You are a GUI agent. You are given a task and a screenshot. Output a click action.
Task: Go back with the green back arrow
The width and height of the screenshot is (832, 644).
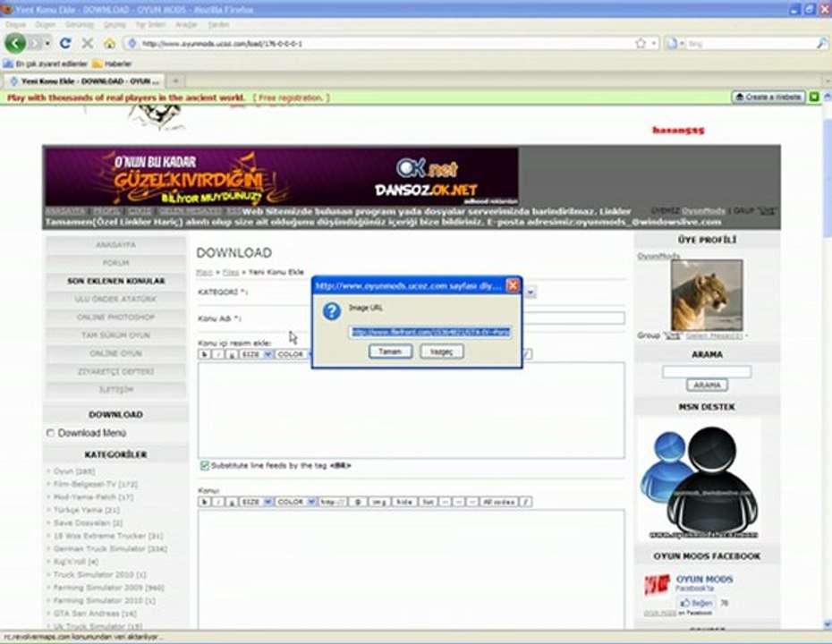15,43
